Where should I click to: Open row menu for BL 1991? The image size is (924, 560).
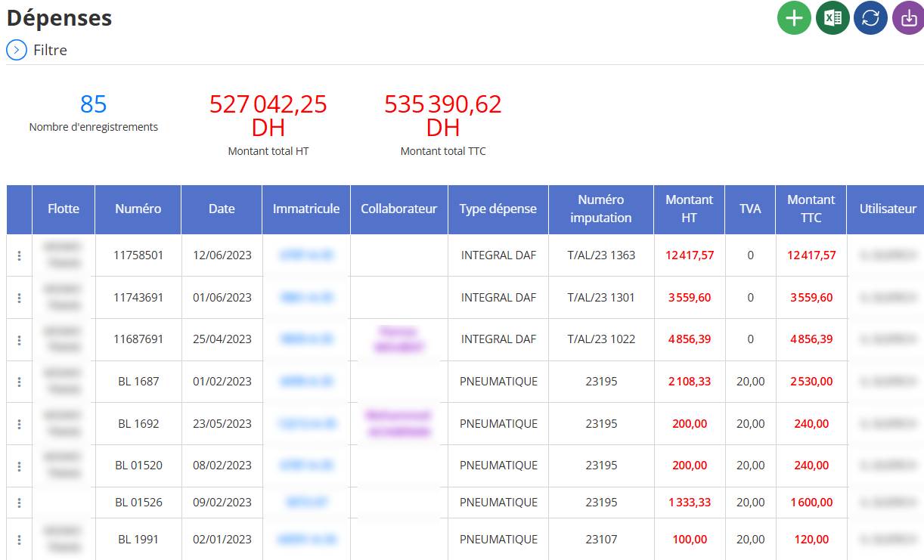click(19, 540)
